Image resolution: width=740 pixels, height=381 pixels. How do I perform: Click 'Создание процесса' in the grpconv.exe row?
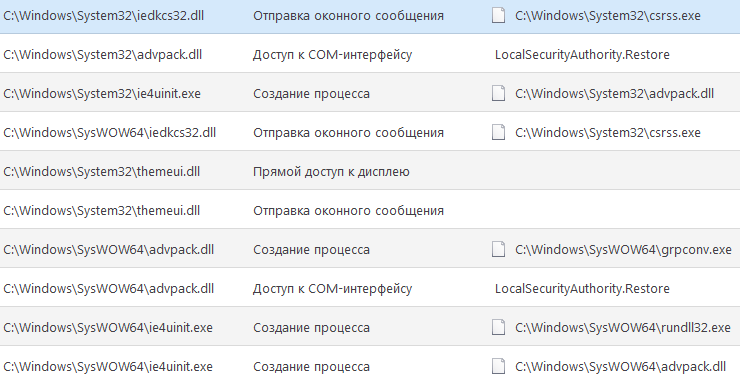[x=311, y=250]
